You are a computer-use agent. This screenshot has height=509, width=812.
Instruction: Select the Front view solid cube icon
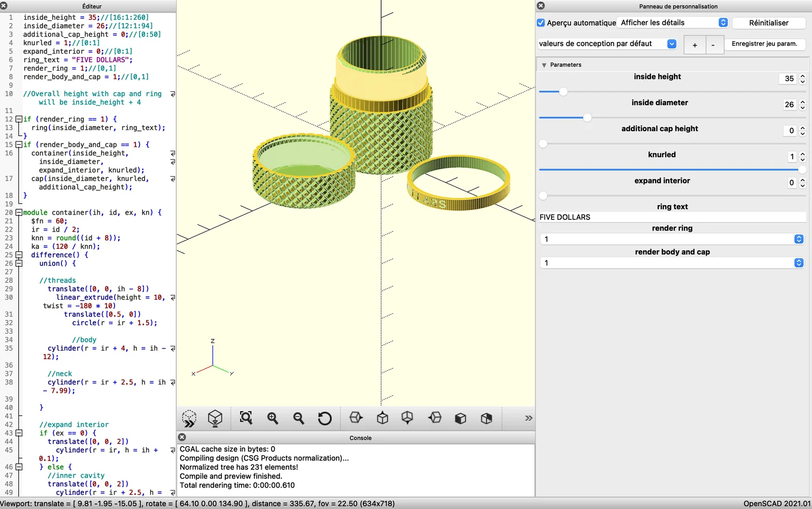(460, 418)
